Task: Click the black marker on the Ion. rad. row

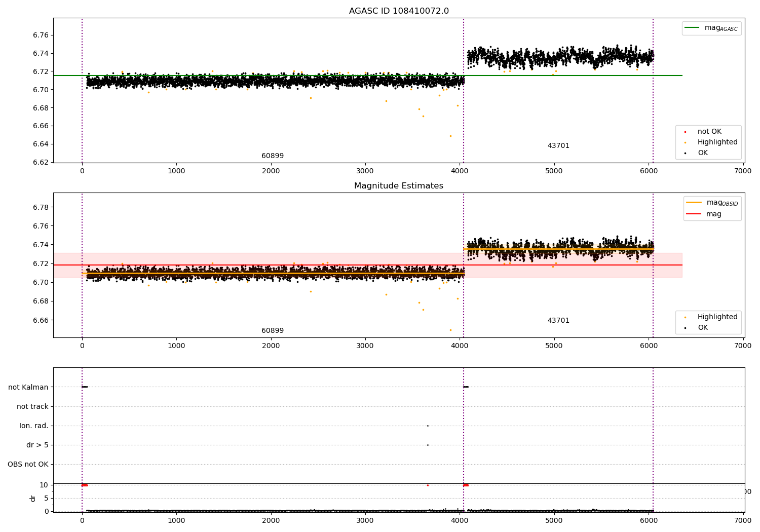Action: (x=428, y=426)
